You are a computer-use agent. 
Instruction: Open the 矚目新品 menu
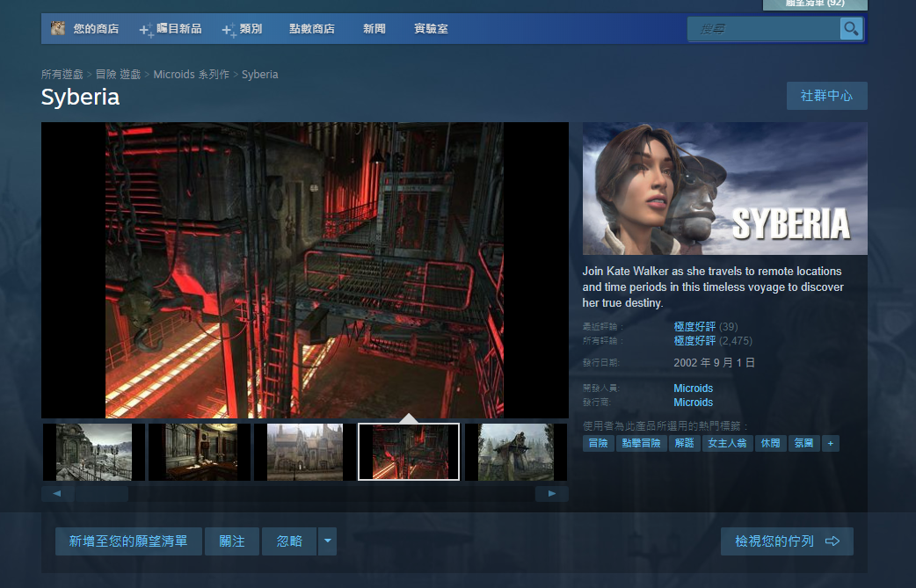pyautogui.click(x=178, y=29)
